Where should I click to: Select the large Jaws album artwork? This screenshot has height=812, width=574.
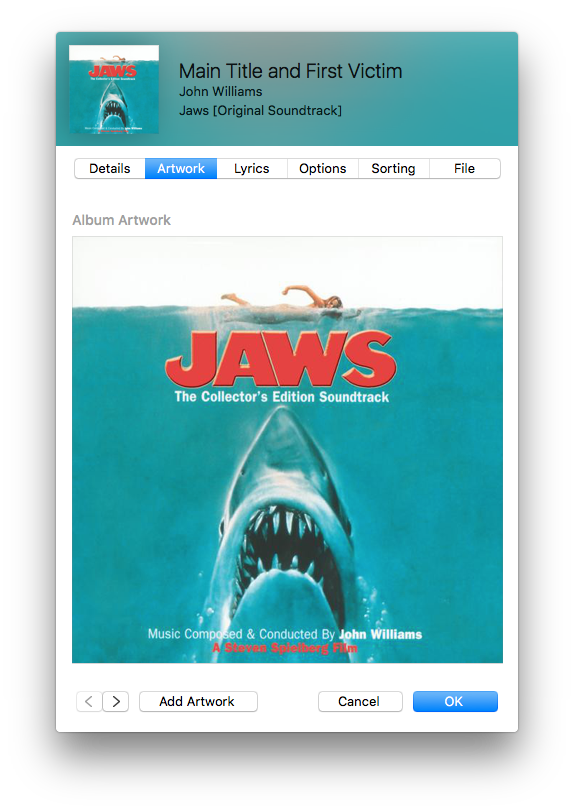pyautogui.click(x=287, y=450)
